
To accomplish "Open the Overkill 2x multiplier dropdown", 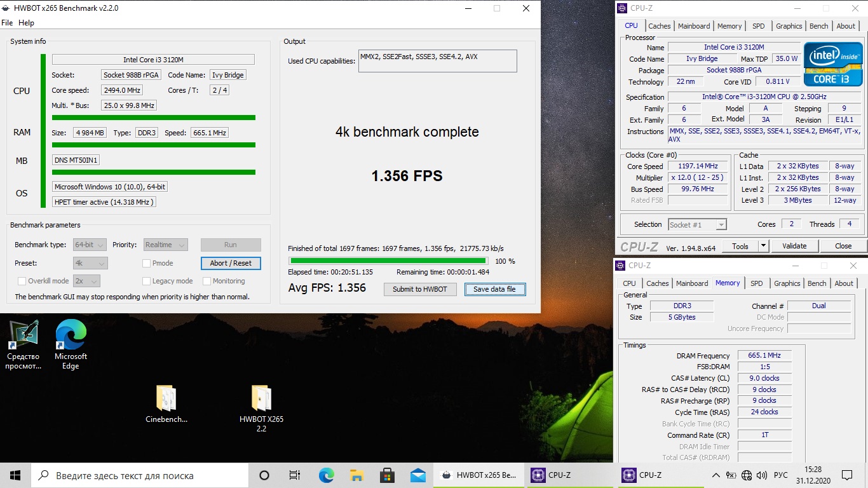I will coord(86,281).
